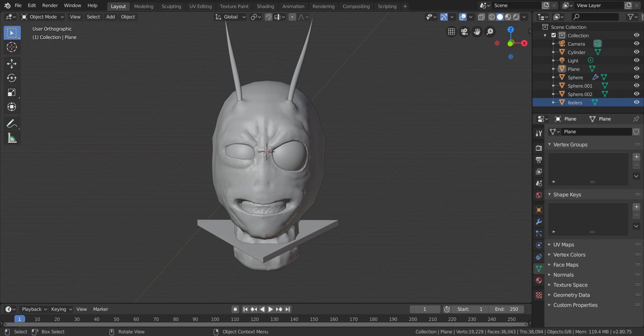Expand the Sphere.002 tree item
644x336 pixels.
554,94
